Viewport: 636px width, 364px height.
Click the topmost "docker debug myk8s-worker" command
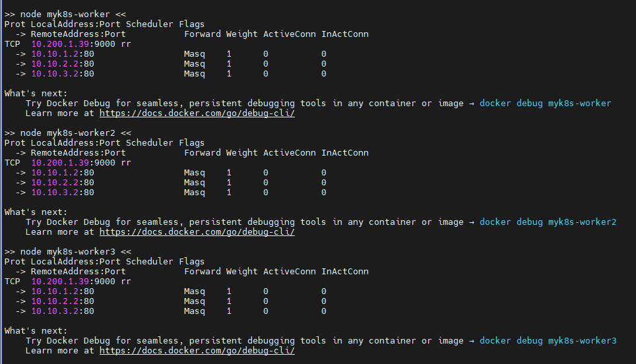(545, 104)
